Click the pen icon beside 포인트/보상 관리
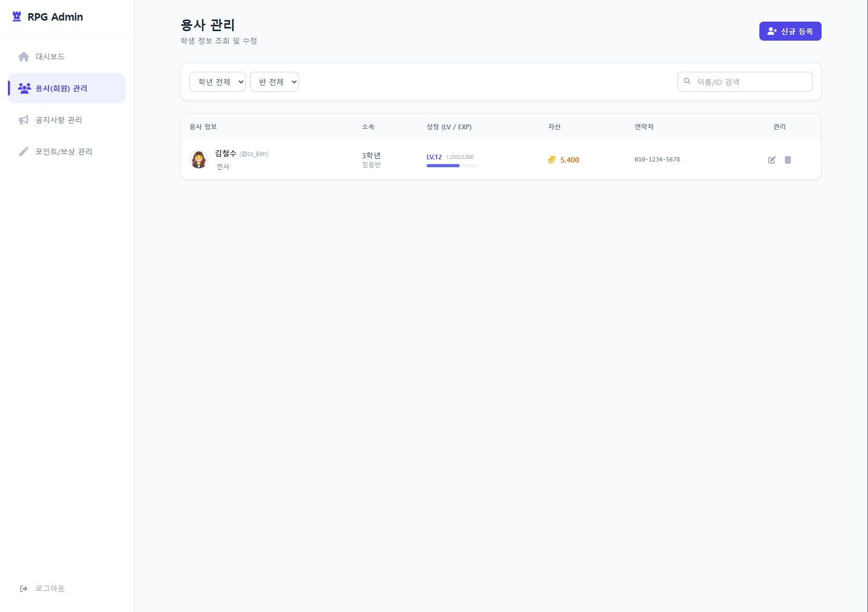The image size is (868, 612). [24, 151]
